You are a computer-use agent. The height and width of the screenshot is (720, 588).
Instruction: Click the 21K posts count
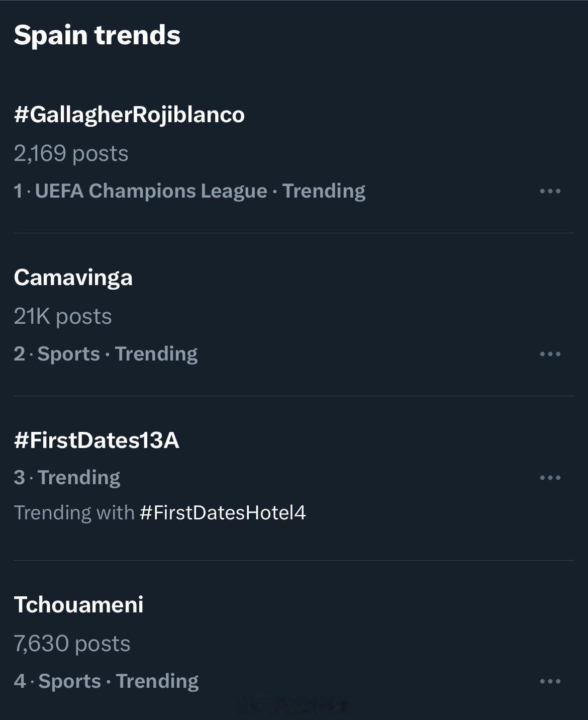63,316
